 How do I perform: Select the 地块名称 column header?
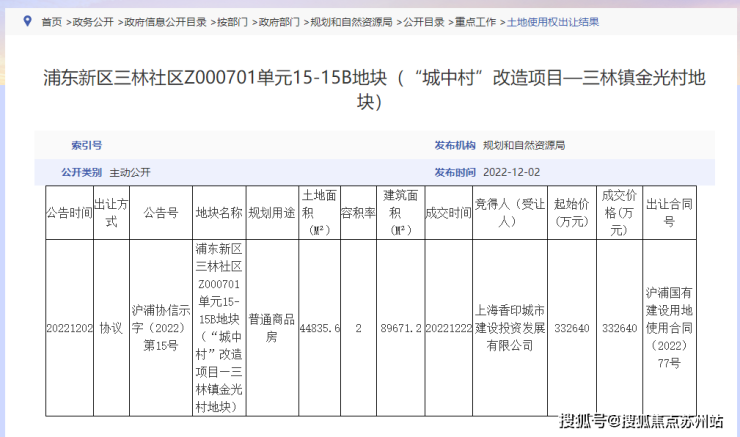pos(219,213)
